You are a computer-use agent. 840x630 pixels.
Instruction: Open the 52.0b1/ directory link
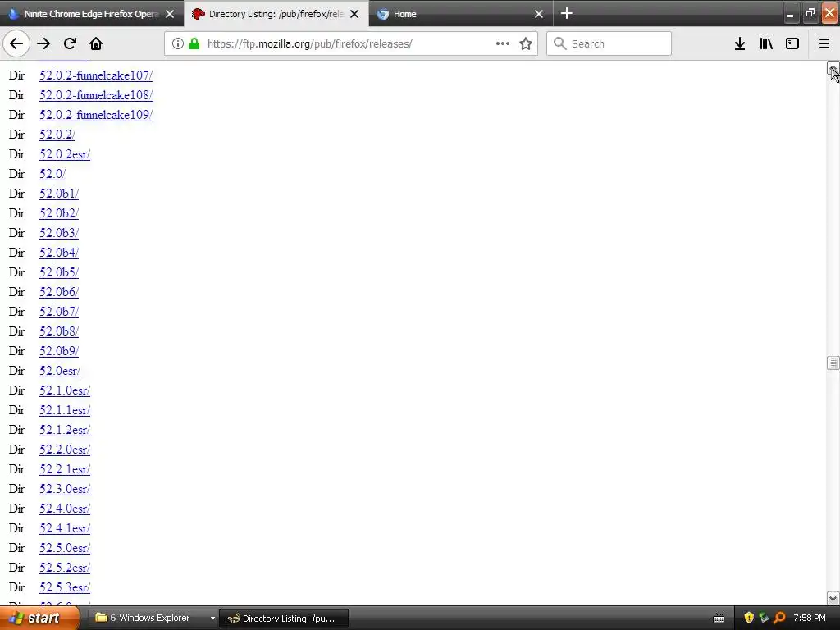click(59, 194)
